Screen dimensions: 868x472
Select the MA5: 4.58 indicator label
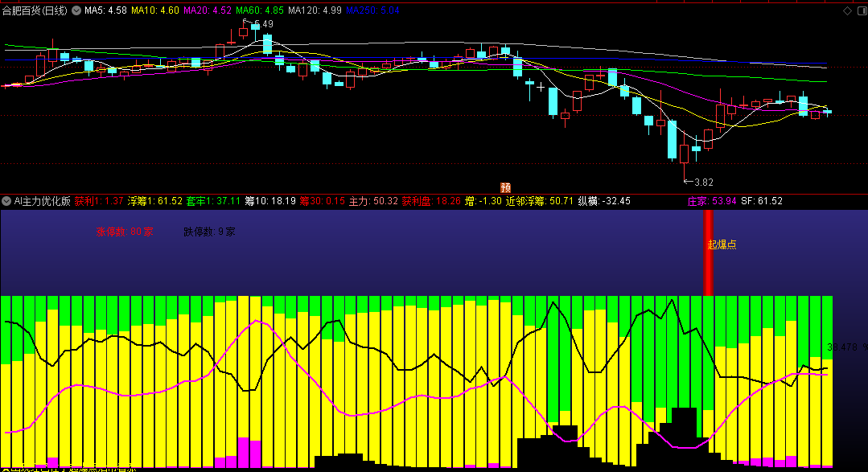(105, 10)
